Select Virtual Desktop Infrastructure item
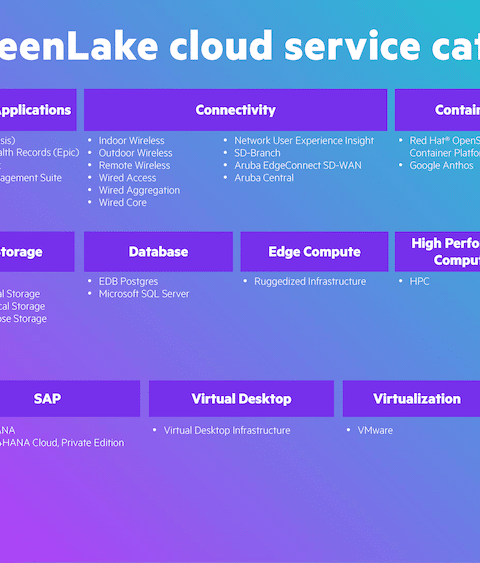Image resolution: width=480 pixels, height=563 pixels. pyautogui.click(x=227, y=430)
